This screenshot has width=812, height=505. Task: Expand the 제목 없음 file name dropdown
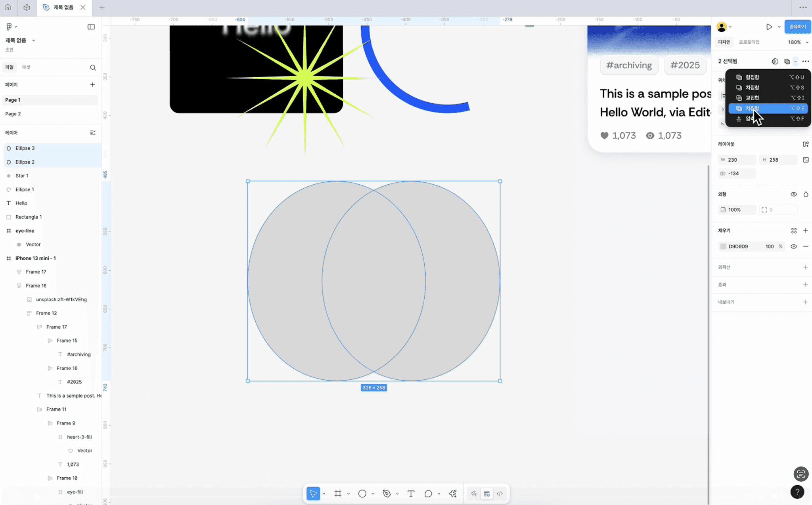[x=33, y=40]
